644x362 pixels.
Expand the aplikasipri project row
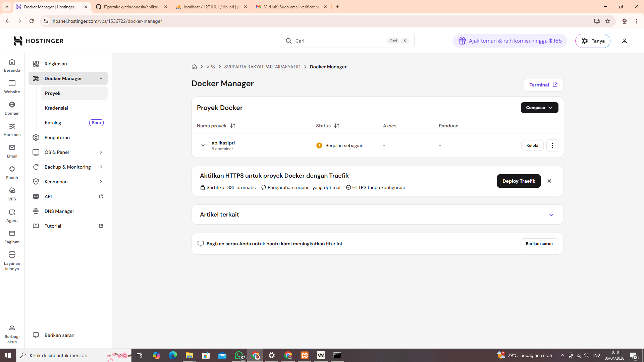coord(203,145)
